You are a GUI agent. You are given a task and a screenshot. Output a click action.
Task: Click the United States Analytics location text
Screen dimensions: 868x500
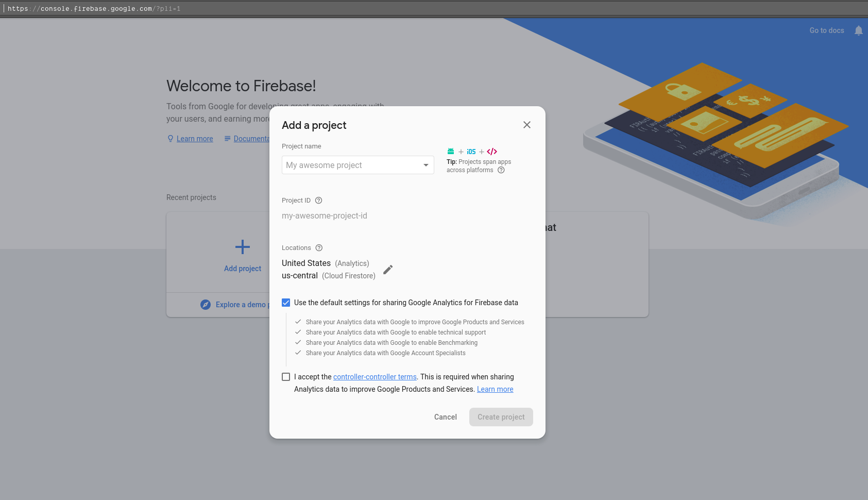click(326, 263)
